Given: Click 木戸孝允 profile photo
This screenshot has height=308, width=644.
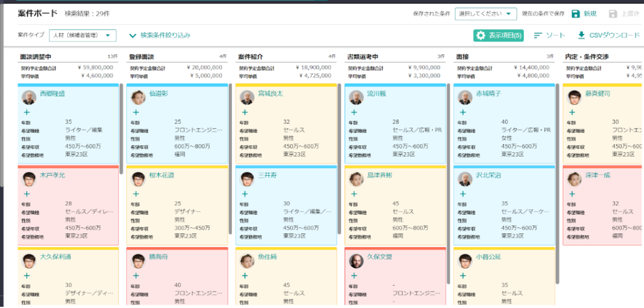Looking at the screenshot, I should [x=29, y=179].
